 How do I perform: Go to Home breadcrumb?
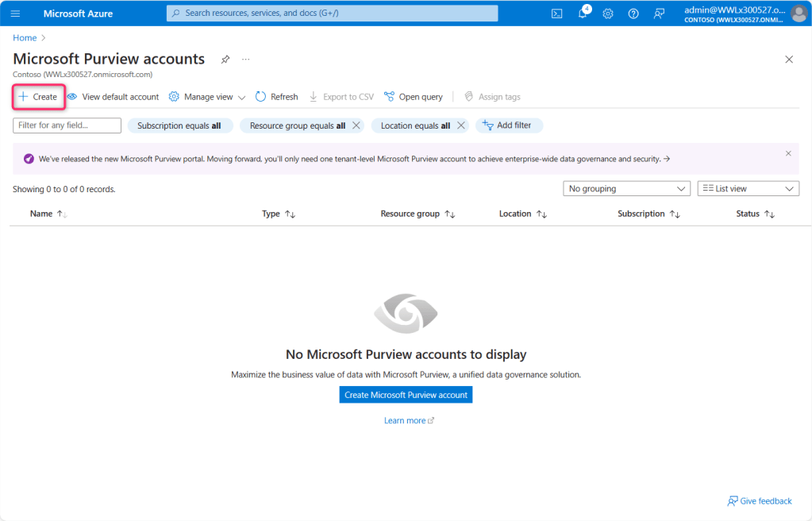pos(25,37)
